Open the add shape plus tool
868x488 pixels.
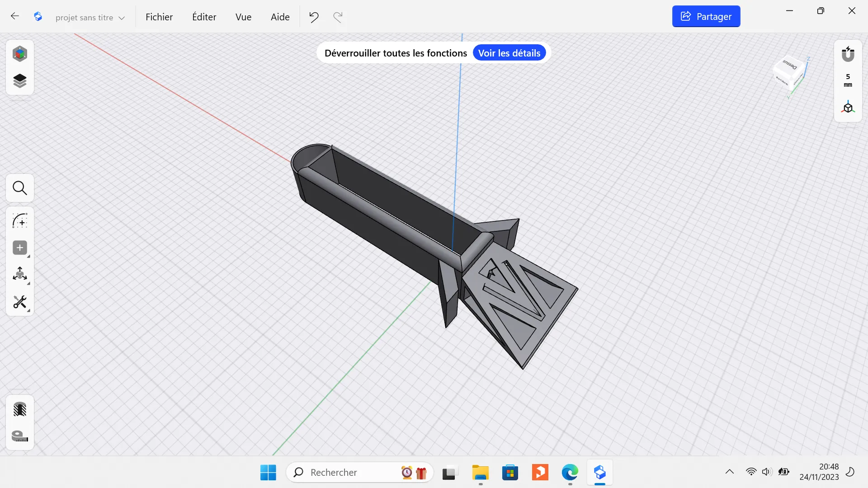pyautogui.click(x=20, y=248)
